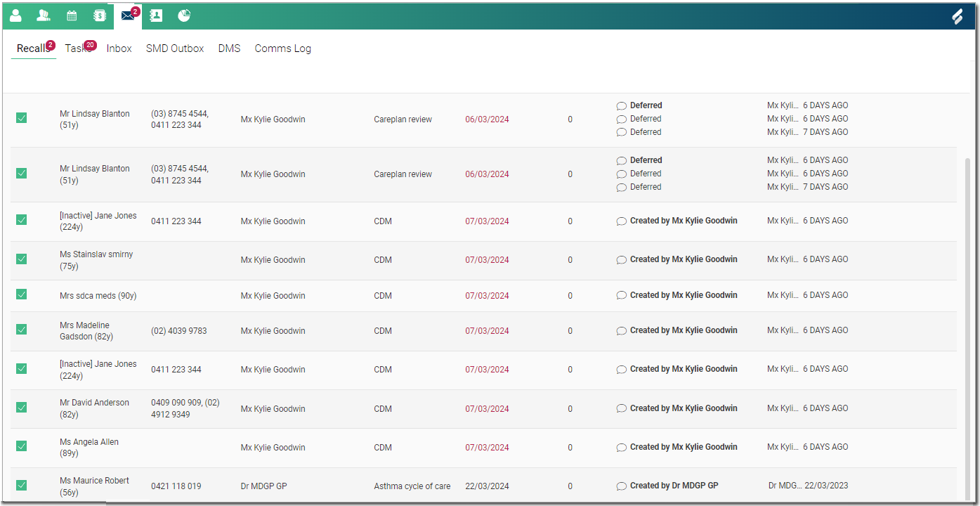
Task: Click the Asthma cycle of care reason
Action: coord(412,486)
